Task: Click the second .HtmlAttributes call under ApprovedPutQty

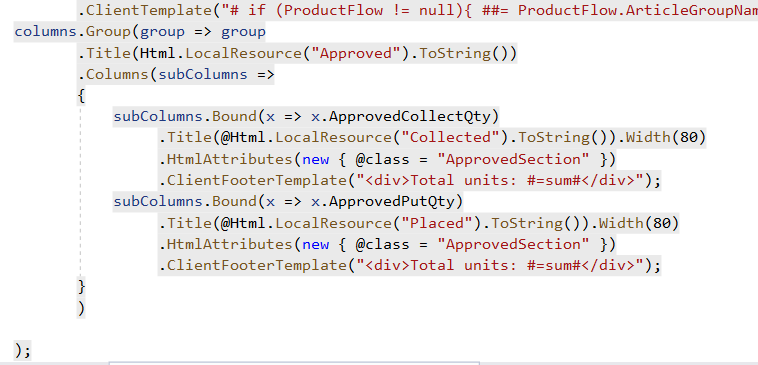Action: (x=225, y=244)
